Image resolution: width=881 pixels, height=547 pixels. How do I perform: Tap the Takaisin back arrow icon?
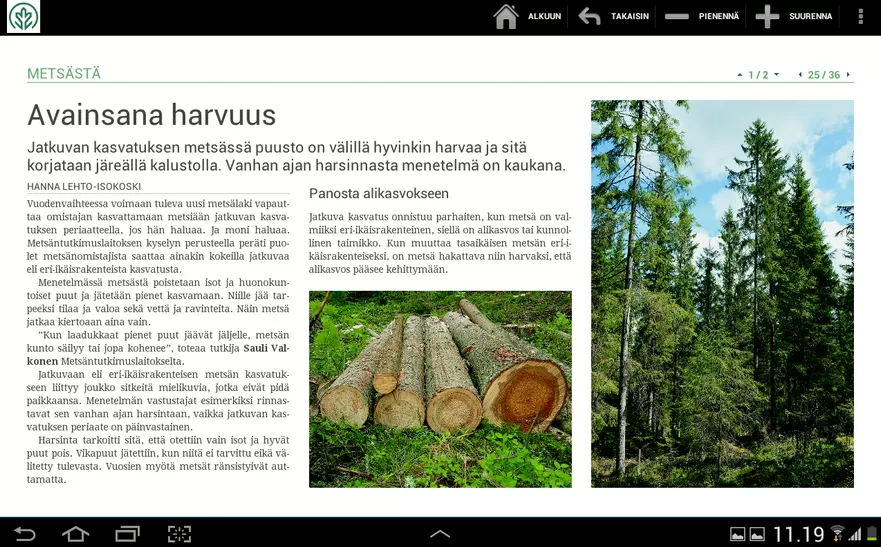point(589,16)
